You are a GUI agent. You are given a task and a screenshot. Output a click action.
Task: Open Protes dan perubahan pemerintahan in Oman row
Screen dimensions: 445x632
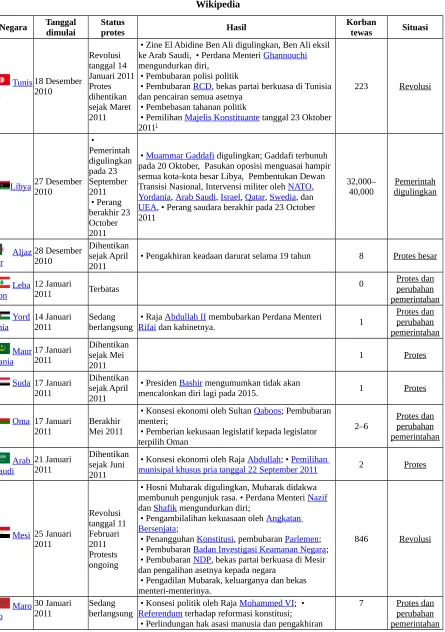point(415,426)
